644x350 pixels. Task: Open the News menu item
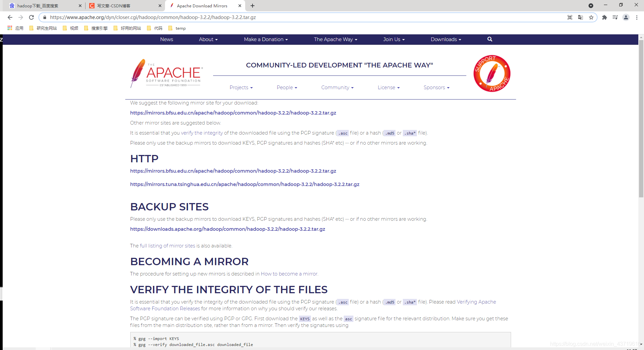click(167, 39)
